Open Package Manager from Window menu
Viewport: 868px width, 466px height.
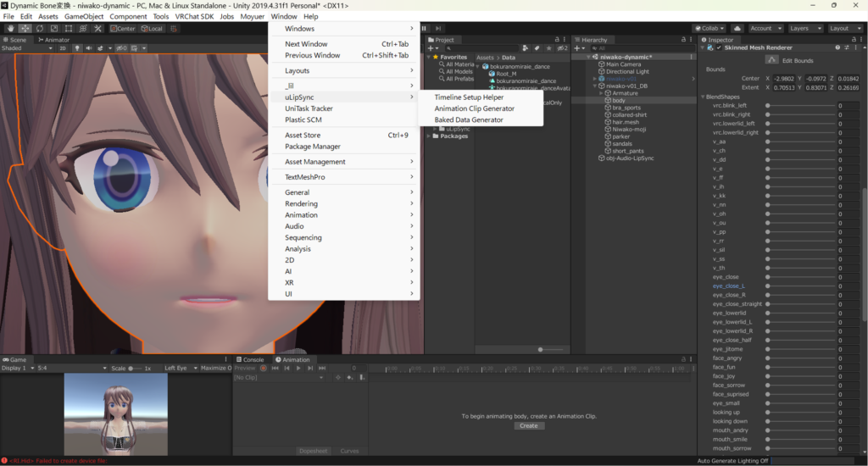point(313,147)
